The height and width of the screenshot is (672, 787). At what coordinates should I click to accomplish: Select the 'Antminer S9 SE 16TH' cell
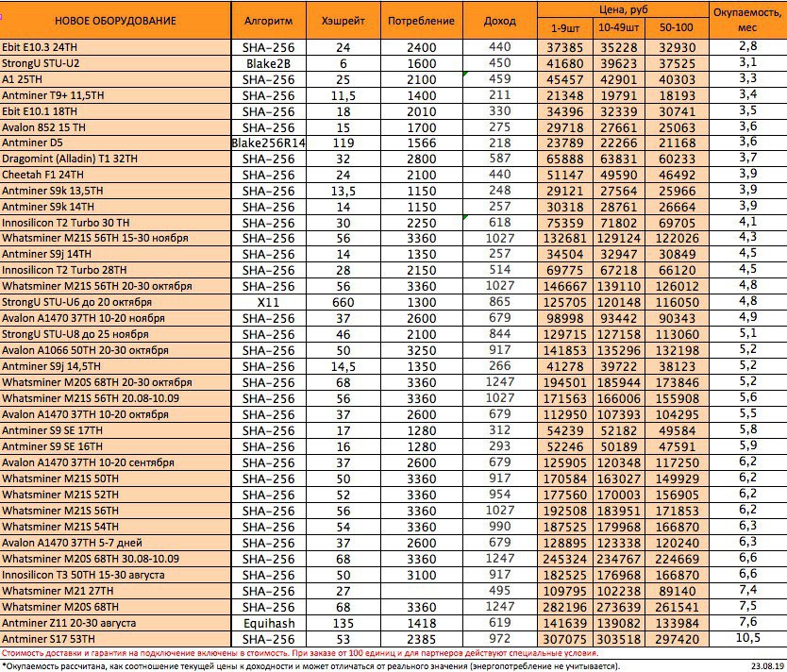tap(115, 446)
